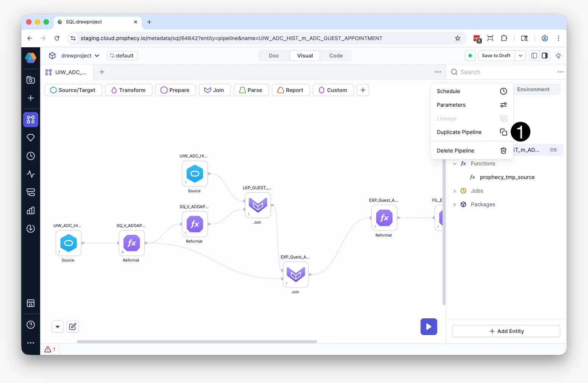Viewport: 588px width, 383px height.
Task: Select Parameters menu option
Action: click(472, 105)
